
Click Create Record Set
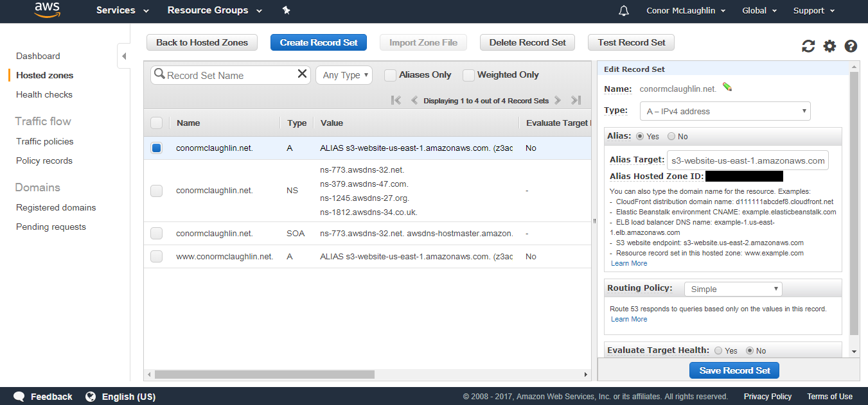(319, 42)
